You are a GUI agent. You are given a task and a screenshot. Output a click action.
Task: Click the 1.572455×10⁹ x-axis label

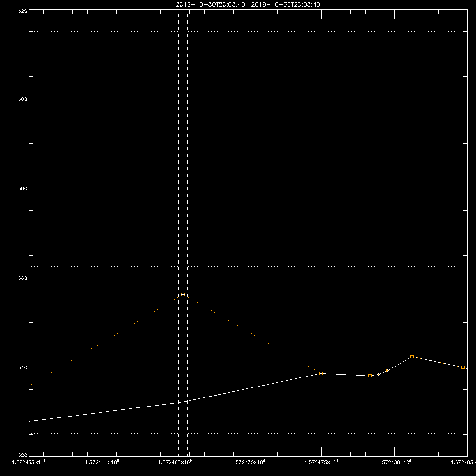[29, 462]
